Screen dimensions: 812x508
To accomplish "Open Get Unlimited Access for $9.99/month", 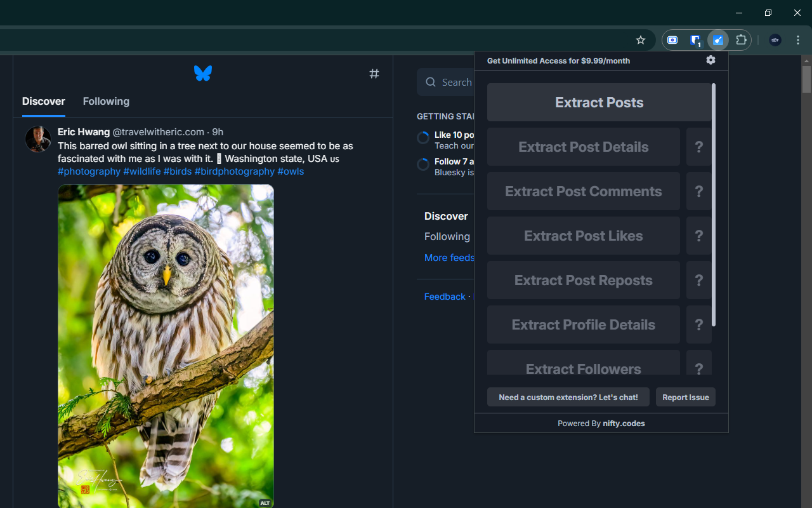I will (558, 60).
